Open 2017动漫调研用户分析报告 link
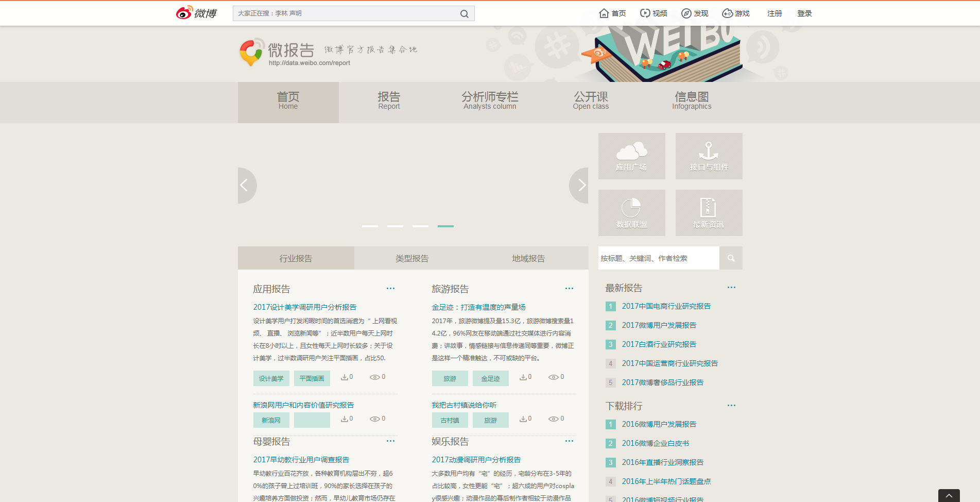980x502 pixels. (476, 460)
